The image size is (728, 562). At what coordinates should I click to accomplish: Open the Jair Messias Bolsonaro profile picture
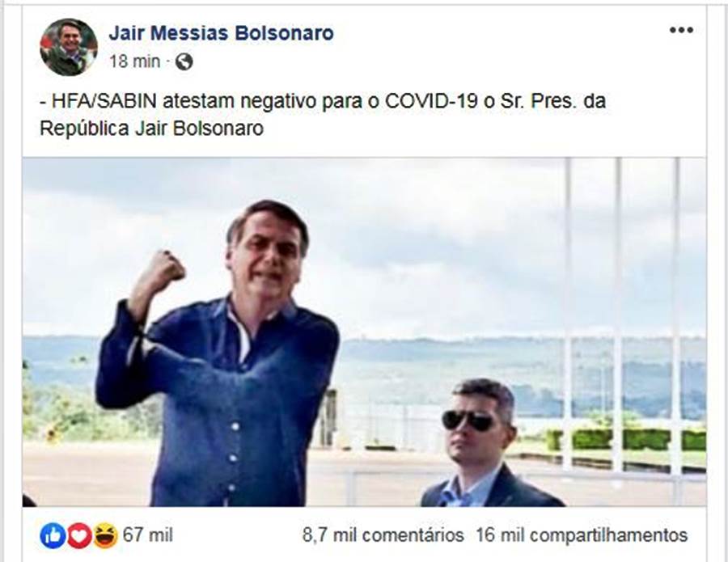(x=69, y=47)
